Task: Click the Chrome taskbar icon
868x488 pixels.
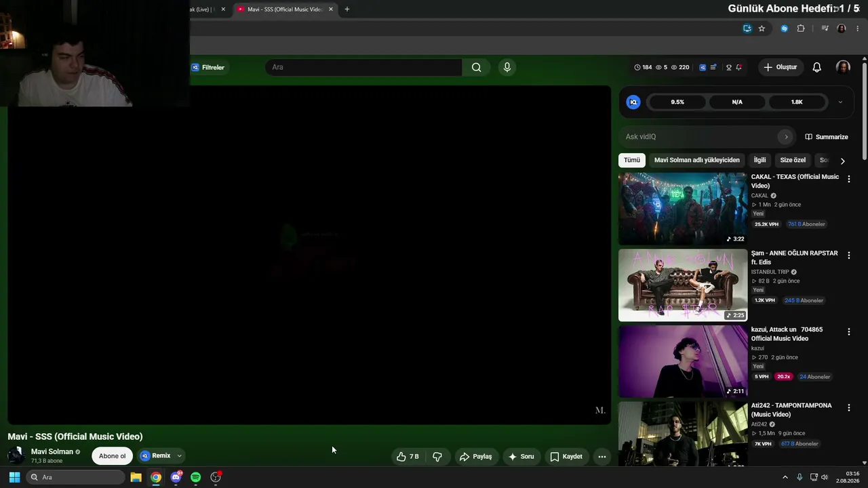Action: (156, 477)
